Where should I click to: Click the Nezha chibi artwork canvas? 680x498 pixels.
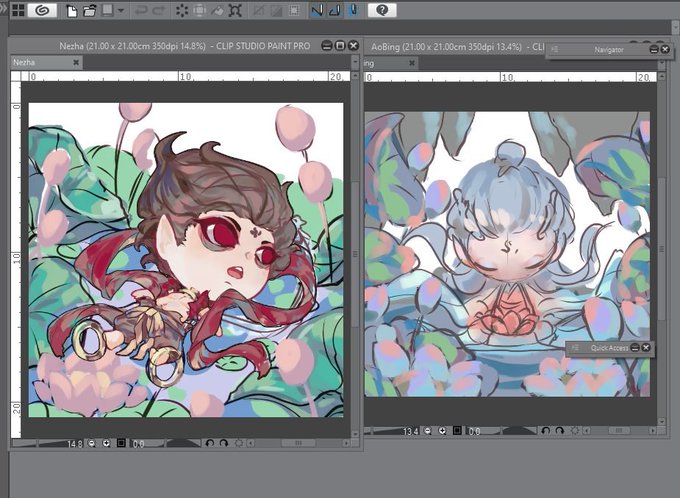click(186, 260)
